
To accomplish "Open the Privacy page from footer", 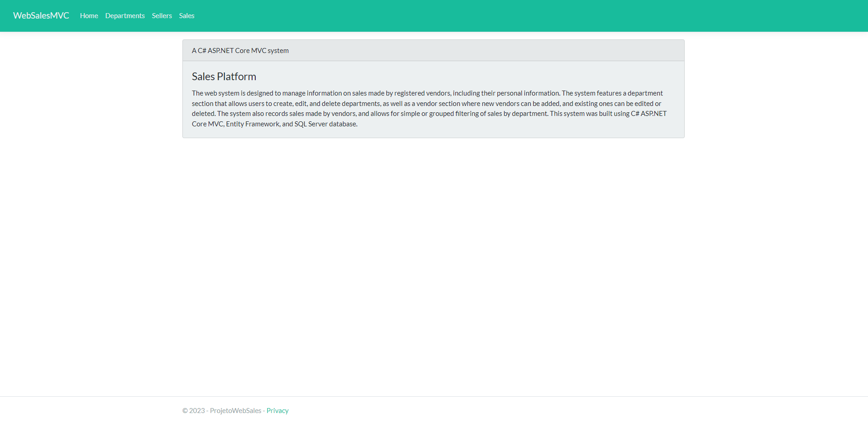I will 277,410.
